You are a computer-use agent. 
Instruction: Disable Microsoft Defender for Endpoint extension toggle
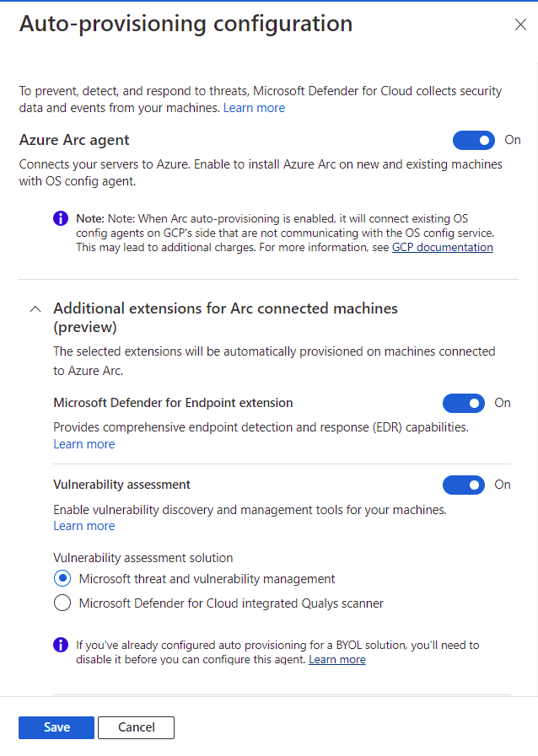coord(464,403)
